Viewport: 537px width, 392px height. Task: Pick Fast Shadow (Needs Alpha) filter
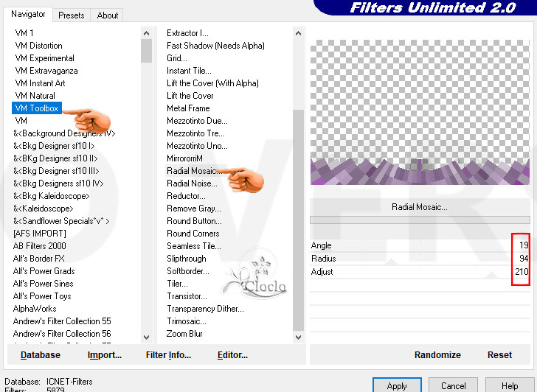click(x=215, y=46)
